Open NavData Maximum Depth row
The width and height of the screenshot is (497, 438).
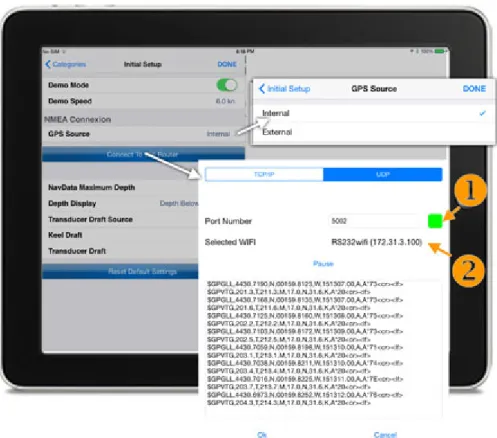(x=121, y=187)
